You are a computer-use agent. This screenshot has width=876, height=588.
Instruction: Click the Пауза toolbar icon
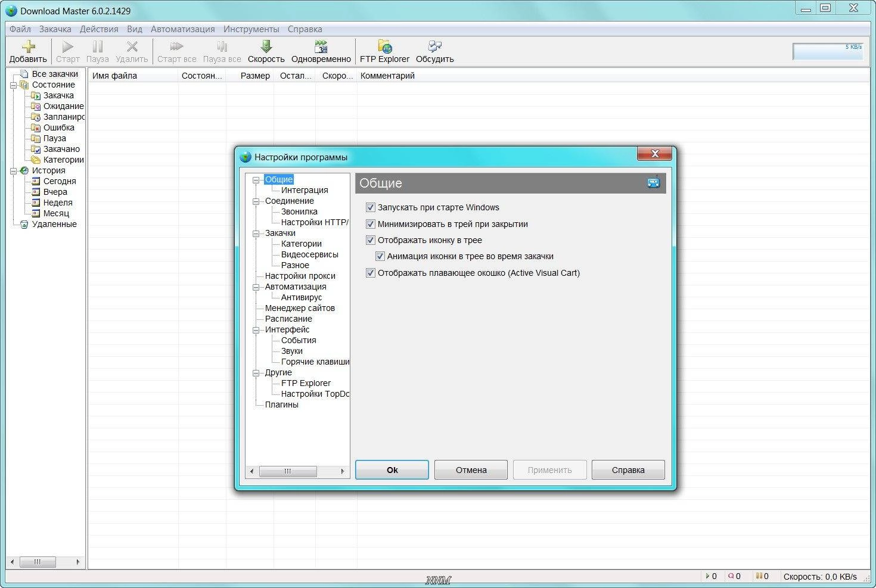click(98, 47)
